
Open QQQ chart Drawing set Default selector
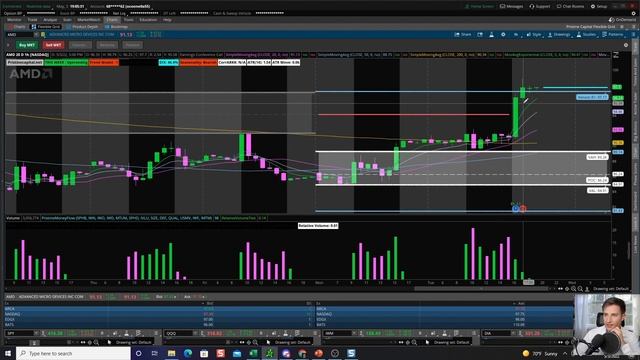[x=292, y=342]
